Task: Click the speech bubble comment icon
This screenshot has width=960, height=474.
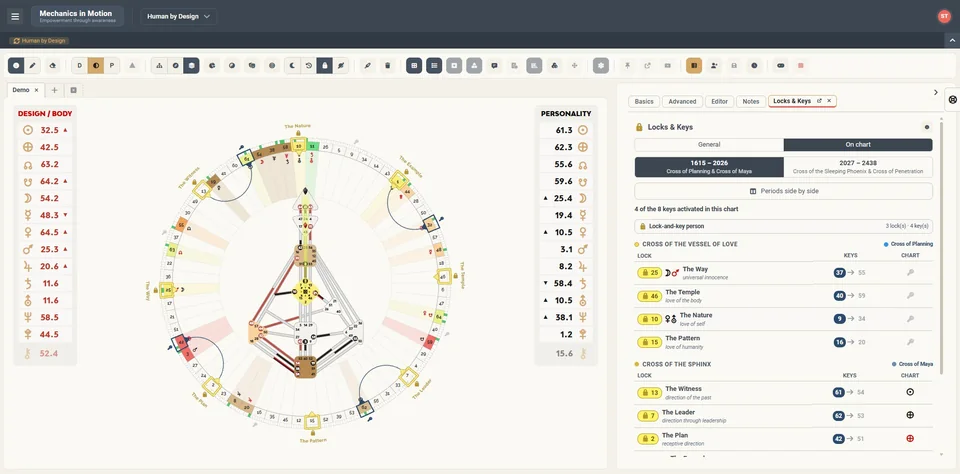Action: tap(494, 66)
